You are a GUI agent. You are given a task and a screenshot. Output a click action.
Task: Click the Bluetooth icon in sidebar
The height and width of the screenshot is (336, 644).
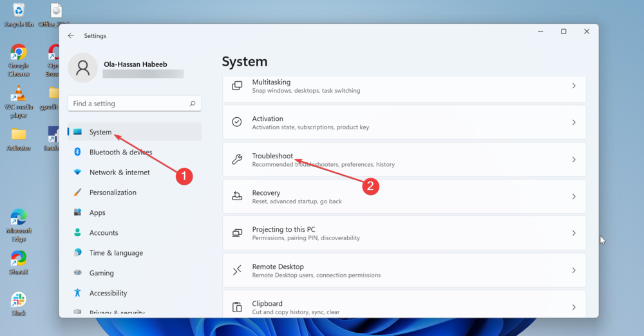(x=77, y=152)
